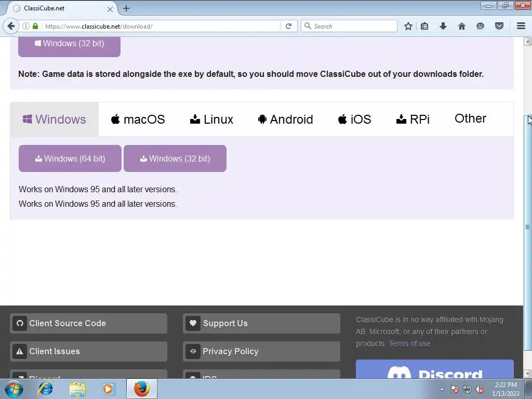Click the warning icon beside Client Issues
This screenshot has height=399, width=532.
click(x=20, y=352)
